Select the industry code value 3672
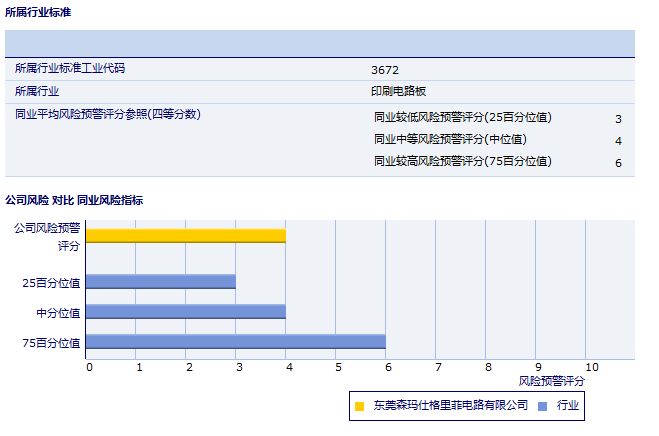 (x=385, y=70)
